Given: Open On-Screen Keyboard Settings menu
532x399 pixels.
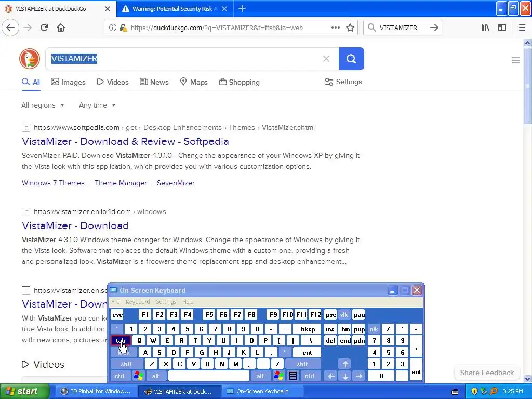Looking at the screenshot, I should click(x=166, y=302).
